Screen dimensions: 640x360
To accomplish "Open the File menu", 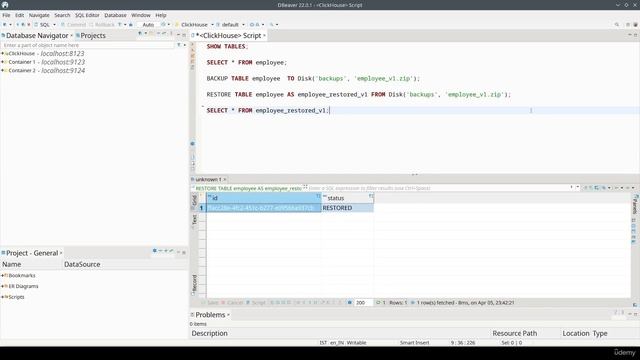I will tap(6, 15).
